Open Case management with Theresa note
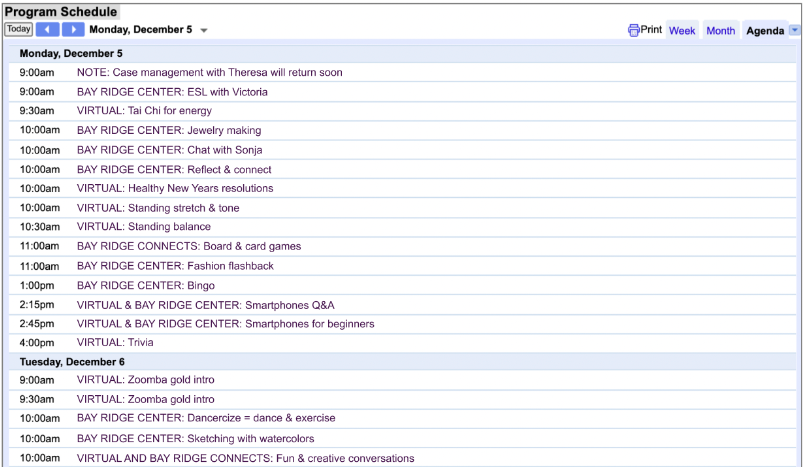The image size is (803, 467). coord(209,72)
